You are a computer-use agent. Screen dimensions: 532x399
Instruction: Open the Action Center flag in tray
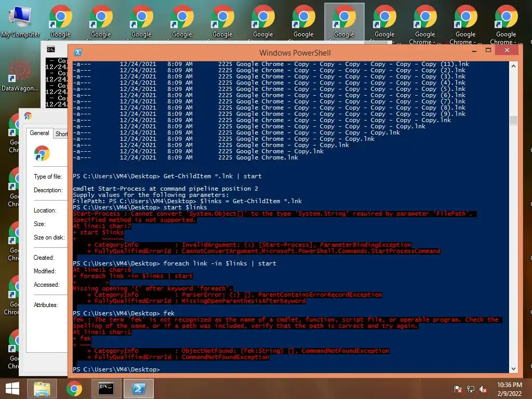[x=458, y=389]
